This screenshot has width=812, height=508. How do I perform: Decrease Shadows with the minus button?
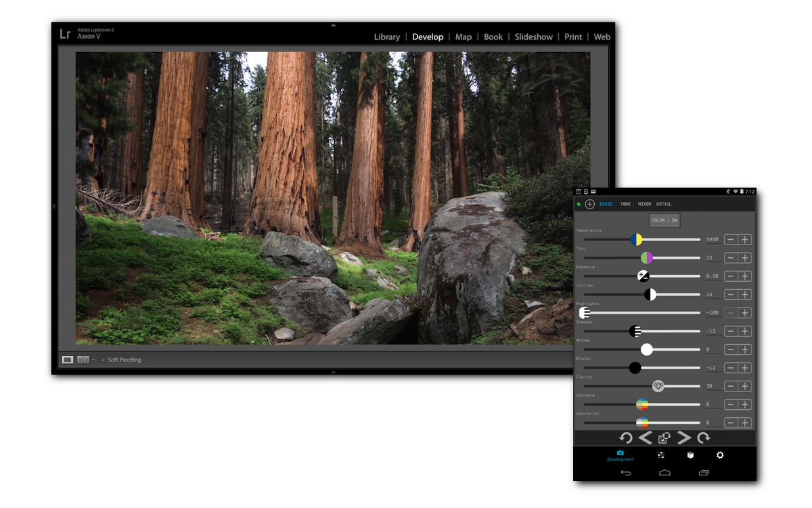click(731, 331)
